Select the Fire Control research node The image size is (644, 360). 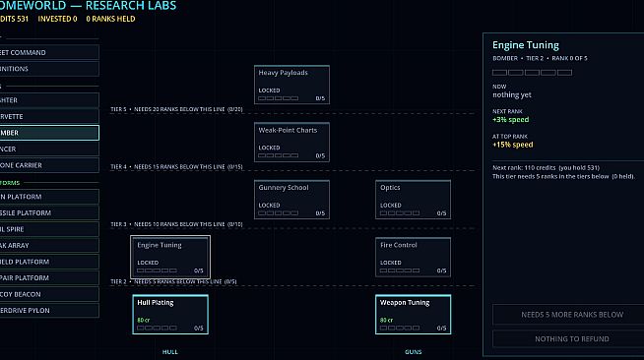[413, 257]
